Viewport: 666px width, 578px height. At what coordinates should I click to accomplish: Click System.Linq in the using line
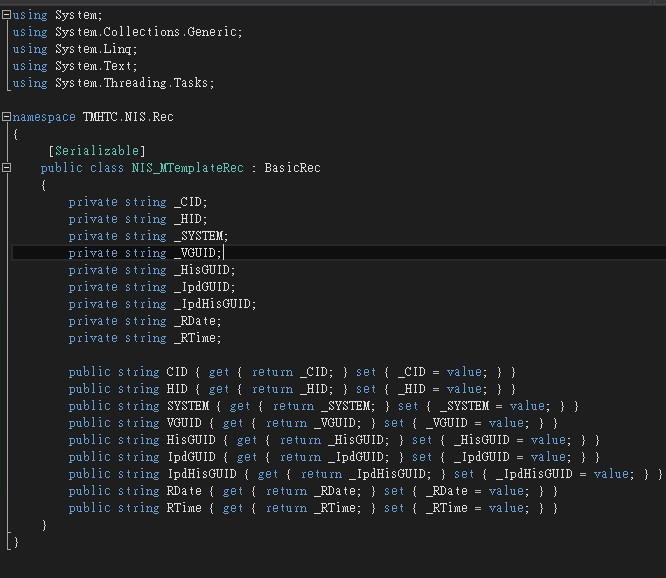tap(93, 49)
